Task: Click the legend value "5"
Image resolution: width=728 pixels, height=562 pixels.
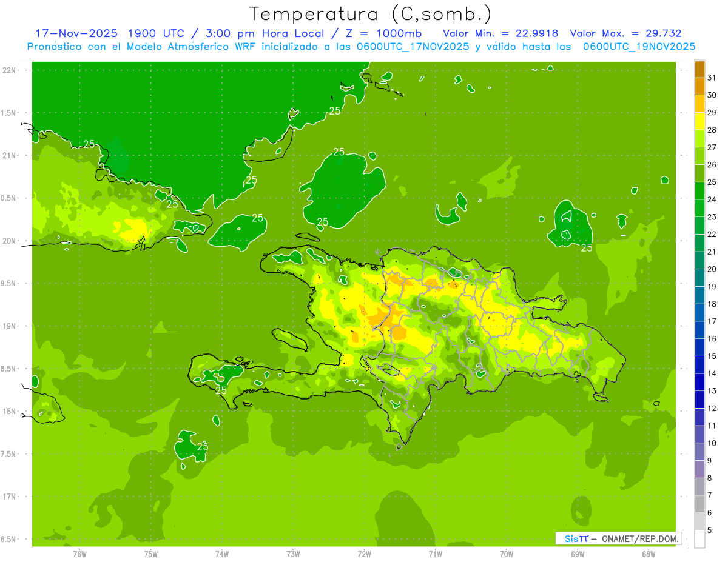Action: click(x=710, y=530)
